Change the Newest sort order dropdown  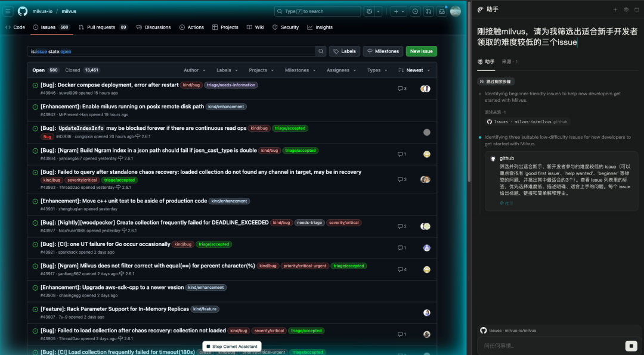(414, 70)
